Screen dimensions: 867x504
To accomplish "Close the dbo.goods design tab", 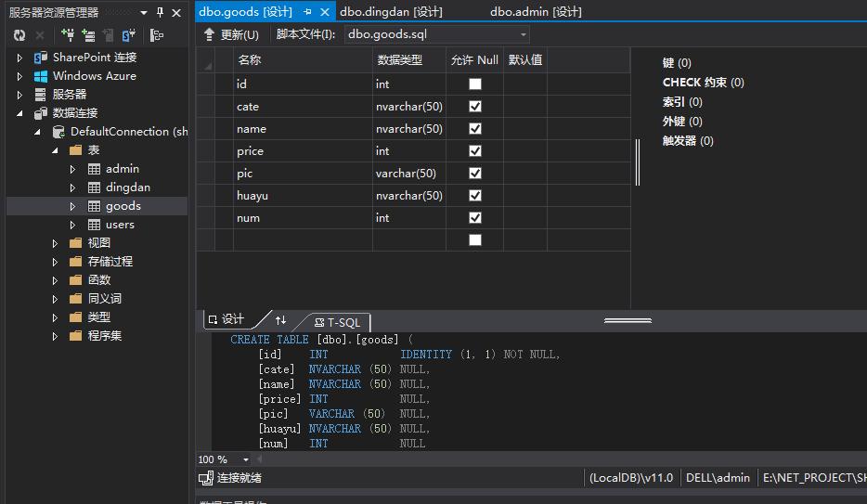I will pyautogui.click(x=325, y=12).
